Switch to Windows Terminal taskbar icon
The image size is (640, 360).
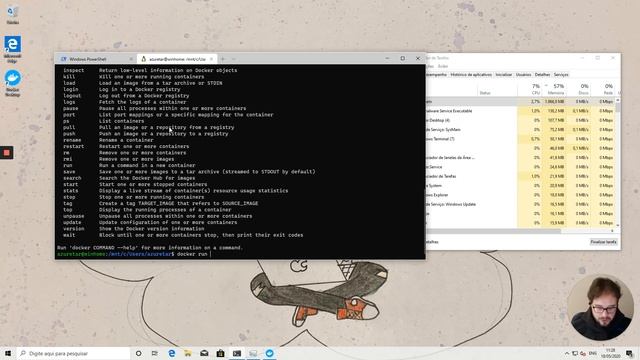(237, 353)
